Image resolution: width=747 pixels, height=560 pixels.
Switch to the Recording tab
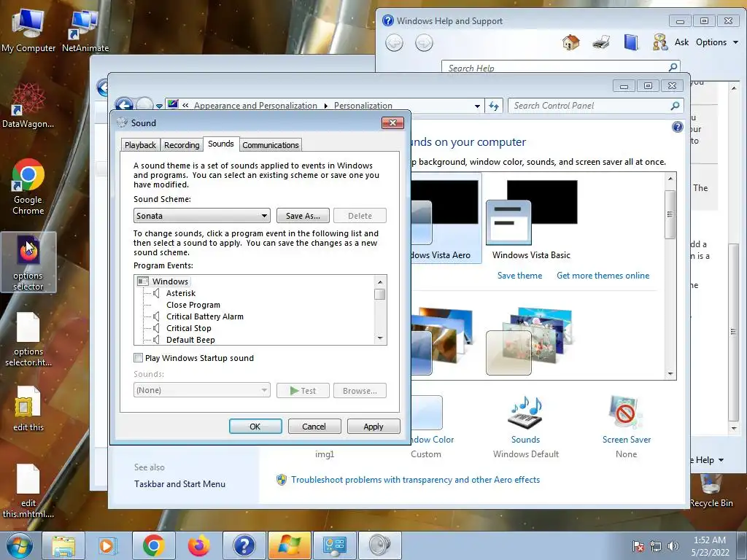point(182,145)
